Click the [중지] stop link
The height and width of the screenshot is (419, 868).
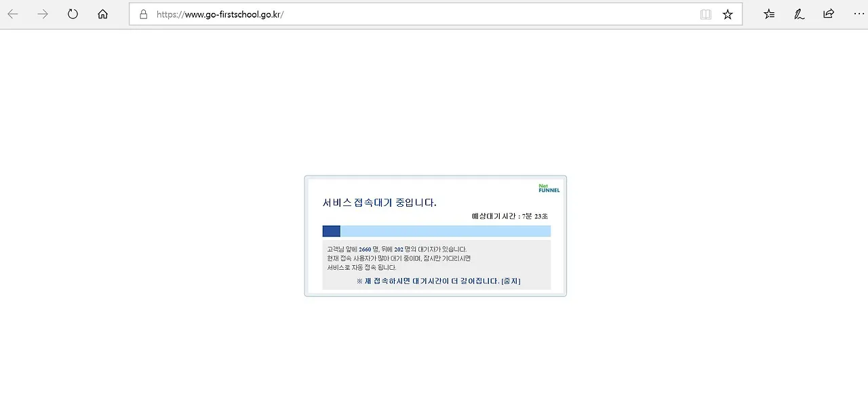coord(512,281)
